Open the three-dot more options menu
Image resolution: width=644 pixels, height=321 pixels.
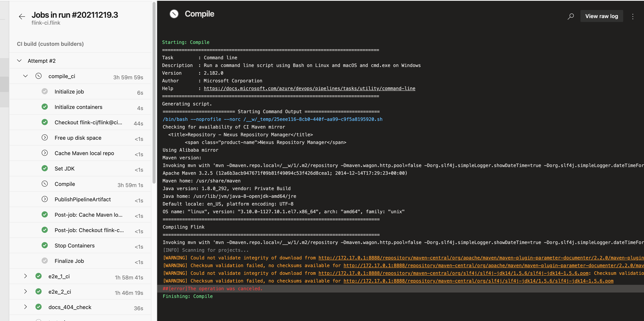pos(633,17)
